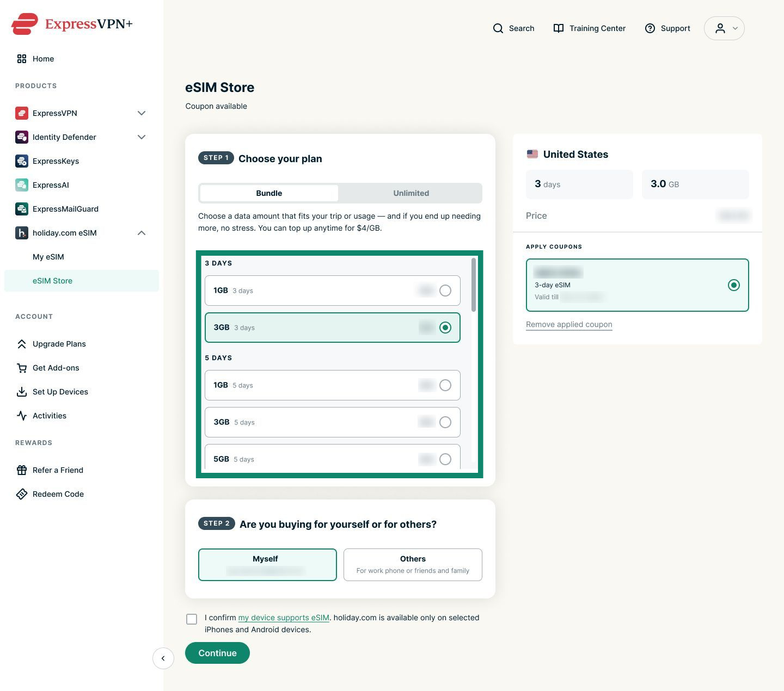The image size is (784, 691).
Task: Click the Training Center book icon
Action: pyautogui.click(x=559, y=28)
